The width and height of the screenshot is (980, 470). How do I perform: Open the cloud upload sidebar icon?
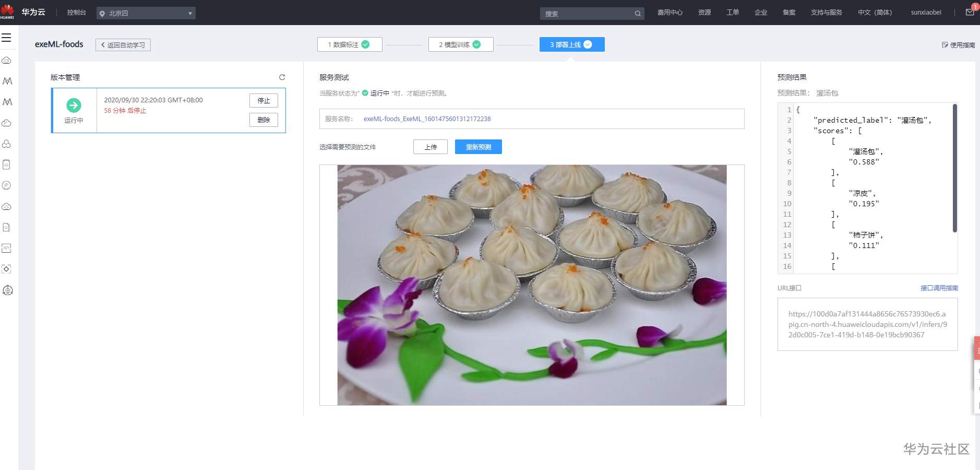point(7,206)
